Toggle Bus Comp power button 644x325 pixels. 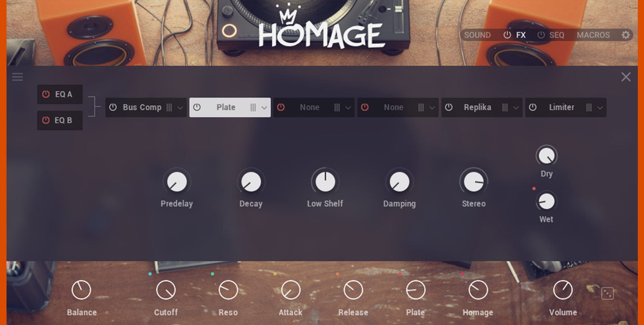113,107
